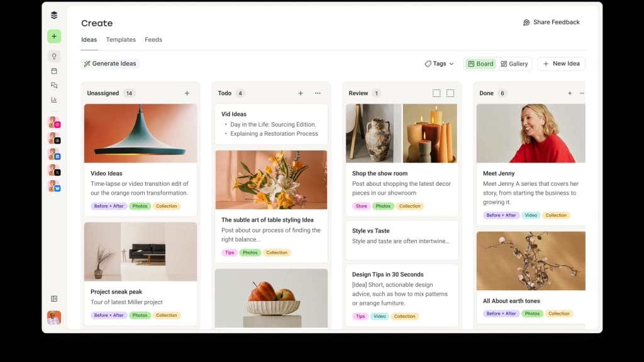The width and height of the screenshot is (644, 362).
Task: Open Project sneak peak room thumbnail
Action: (x=140, y=252)
